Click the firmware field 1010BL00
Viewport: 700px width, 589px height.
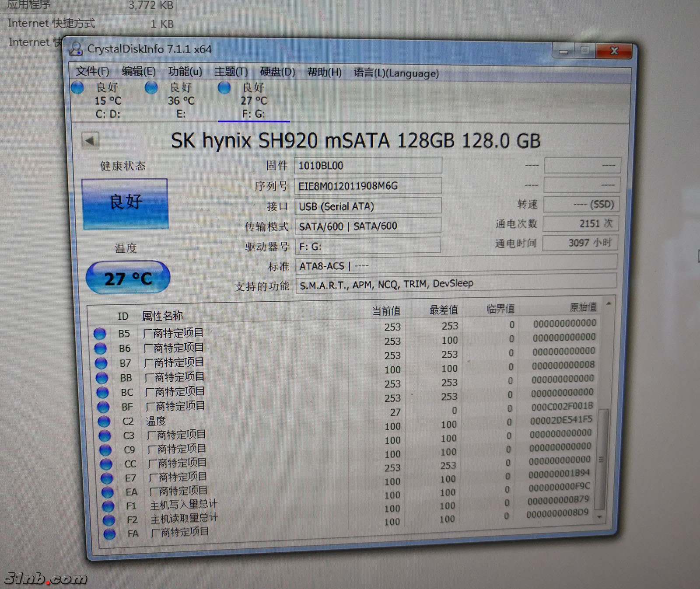coord(368,166)
